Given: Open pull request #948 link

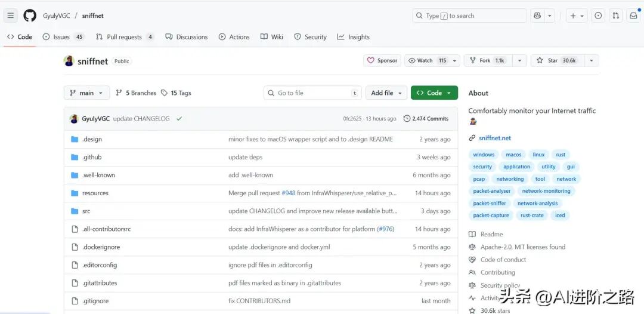Looking at the screenshot, I should coord(289,193).
